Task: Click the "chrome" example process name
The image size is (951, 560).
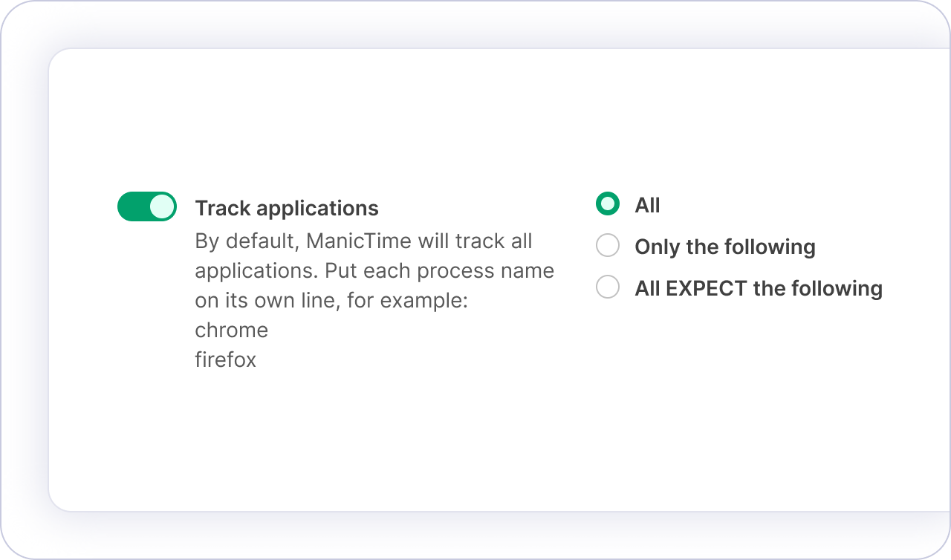Action: click(x=232, y=330)
